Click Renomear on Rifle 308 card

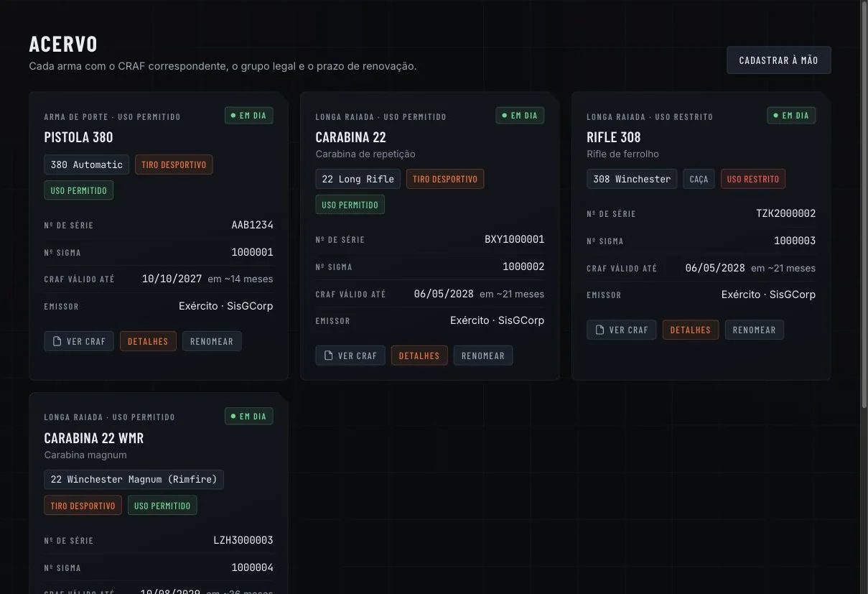[755, 330]
